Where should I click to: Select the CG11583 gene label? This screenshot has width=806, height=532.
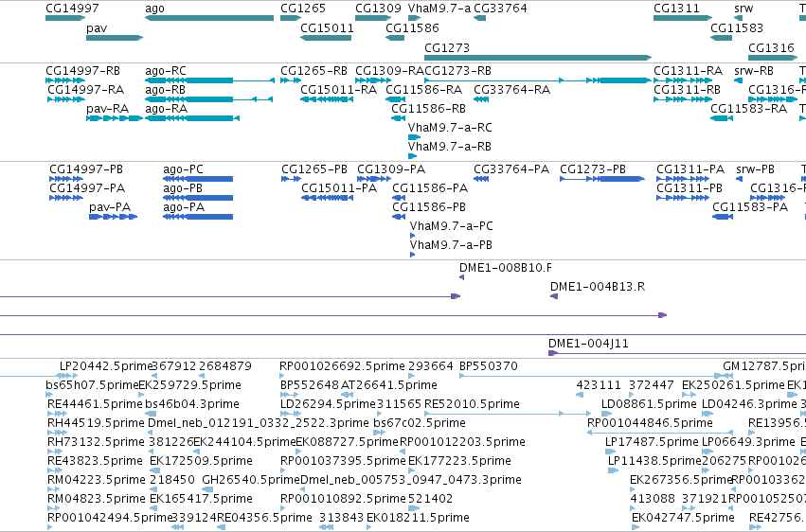[737, 27]
